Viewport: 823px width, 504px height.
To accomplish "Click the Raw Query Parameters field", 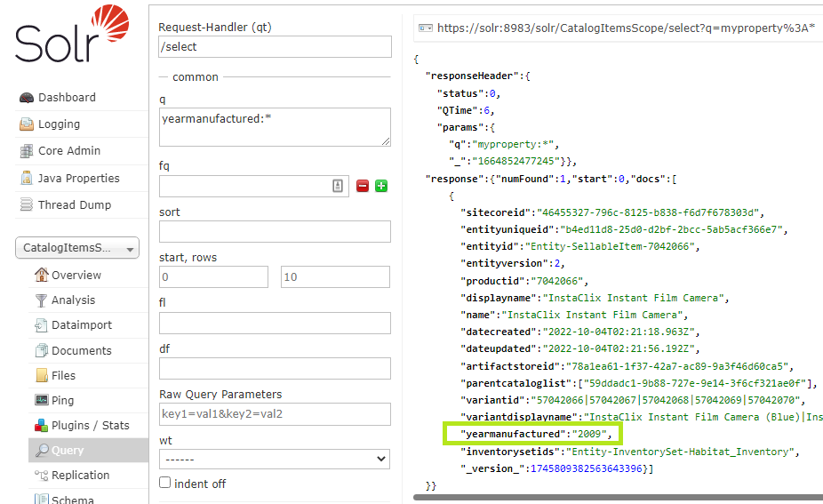I will click(275, 414).
